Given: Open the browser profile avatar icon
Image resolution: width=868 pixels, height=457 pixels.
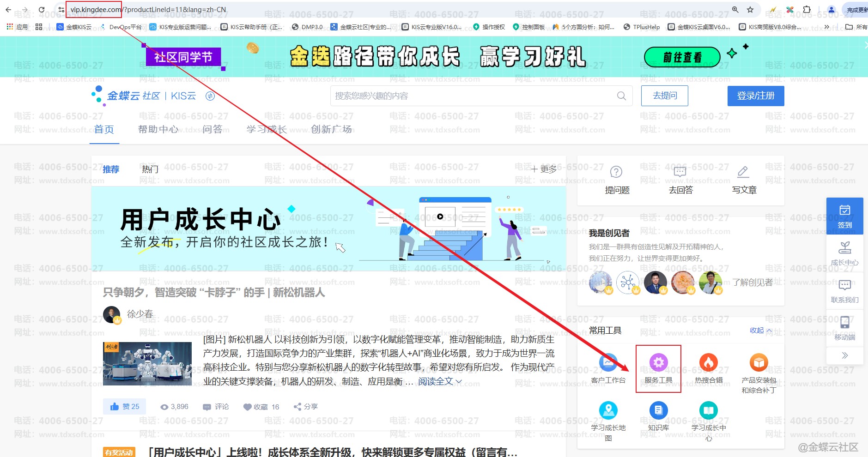Looking at the screenshot, I should [832, 10].
